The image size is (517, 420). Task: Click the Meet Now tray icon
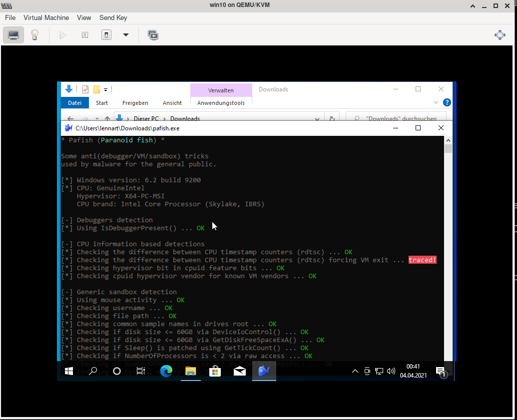click(x=367, y=371)
